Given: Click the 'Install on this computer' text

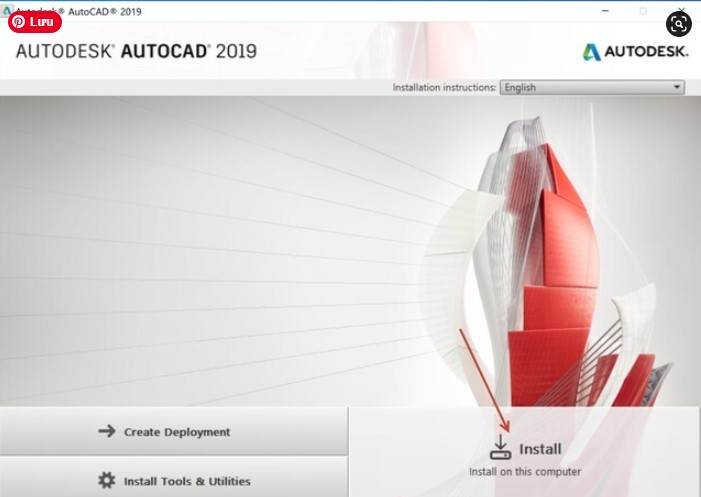Looking at the screenshot, I should click(x=525, y=472).
